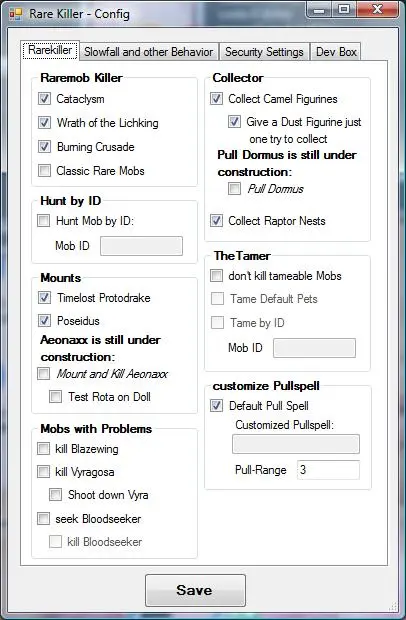
Task: Click the Mob ID field under Hunt by ID
Action: click(141, 246)
